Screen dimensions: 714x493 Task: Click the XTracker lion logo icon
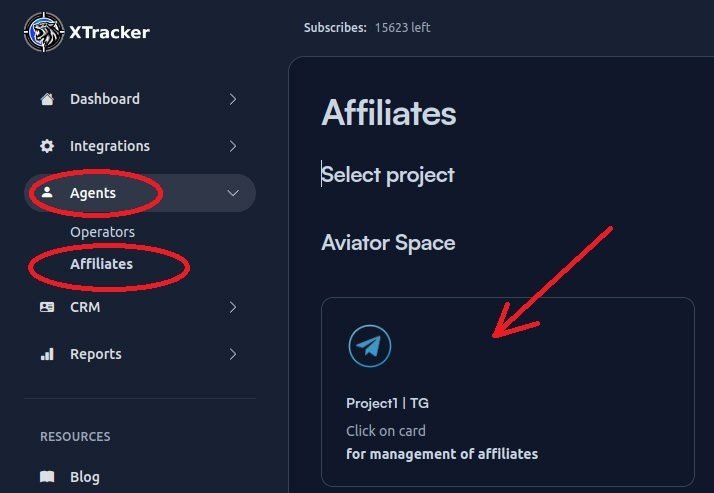[43, 31]
